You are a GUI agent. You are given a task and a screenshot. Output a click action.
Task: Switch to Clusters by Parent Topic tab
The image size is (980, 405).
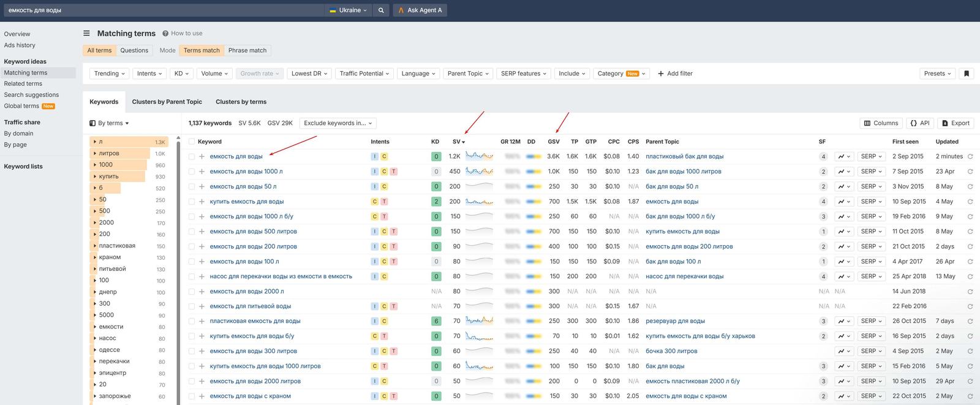coord(167,102)
